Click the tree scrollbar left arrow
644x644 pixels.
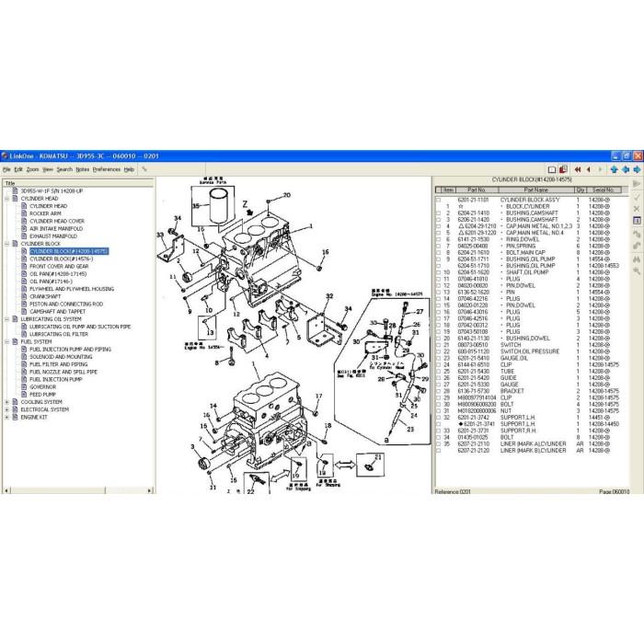pos(6,490)
